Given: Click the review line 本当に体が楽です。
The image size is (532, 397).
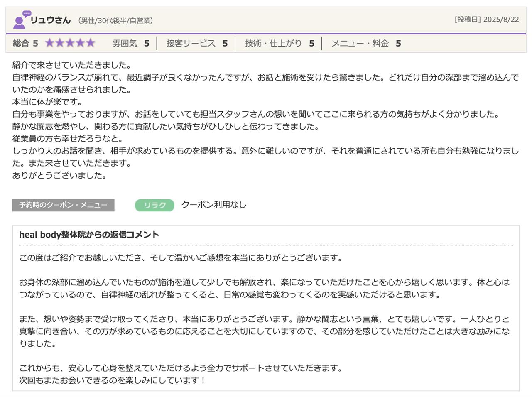Looking at the screenshot, I should pyautogui.click(x=47, y=102).
